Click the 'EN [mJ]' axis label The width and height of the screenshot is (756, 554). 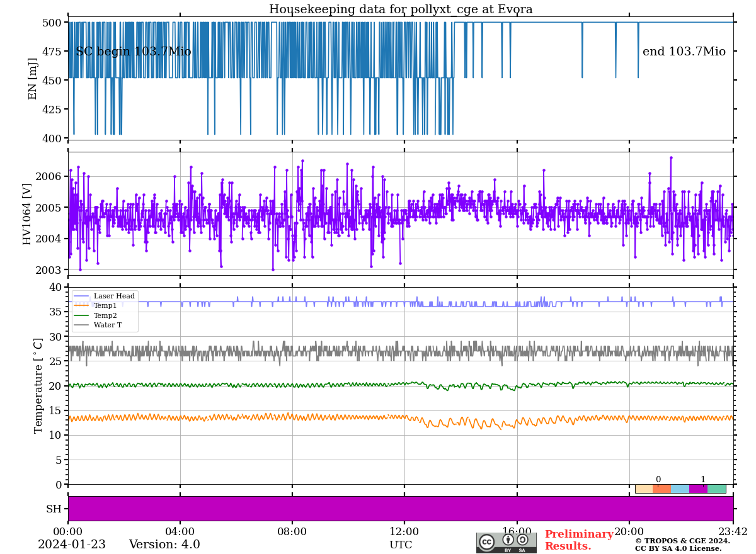pos(33,78)
